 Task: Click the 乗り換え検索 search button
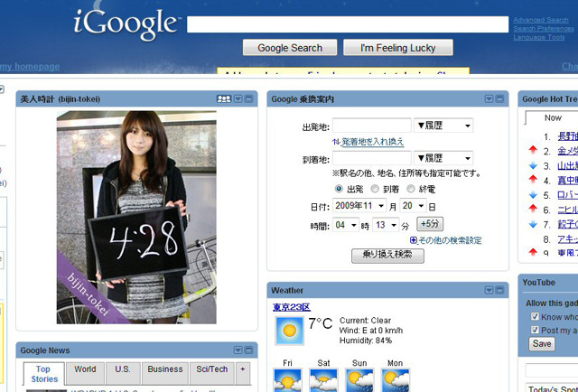click(387, 256)
